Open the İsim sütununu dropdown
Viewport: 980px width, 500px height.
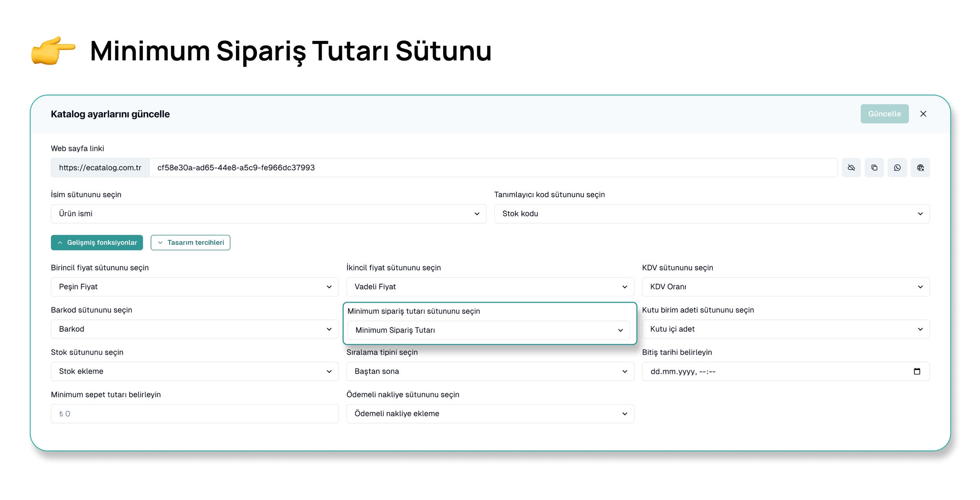coord(268,213)
